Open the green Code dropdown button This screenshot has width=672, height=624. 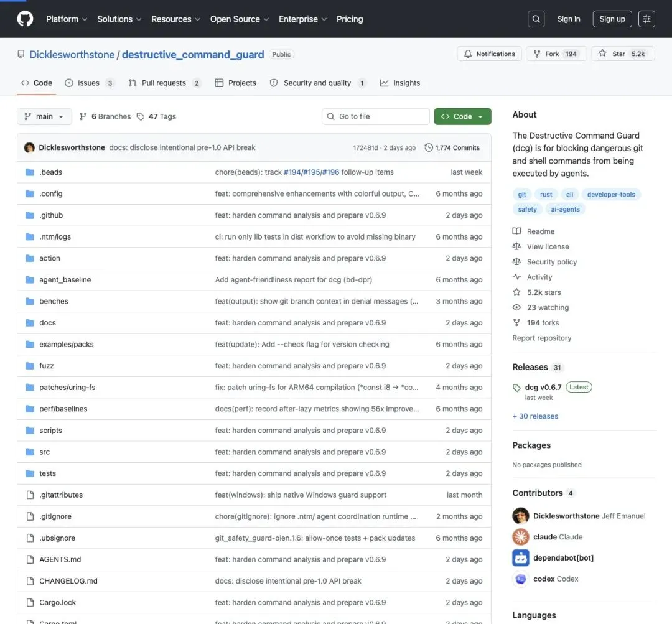click(x=462, y=116)
